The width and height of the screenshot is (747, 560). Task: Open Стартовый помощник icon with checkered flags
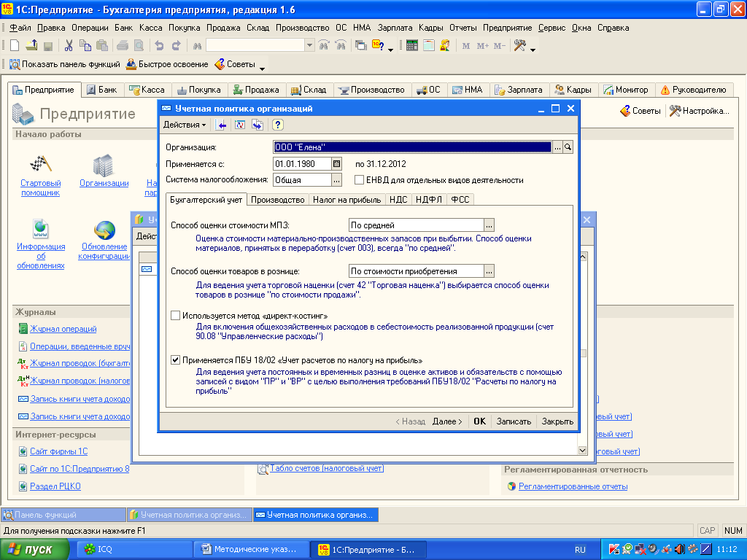pos(41,164)
